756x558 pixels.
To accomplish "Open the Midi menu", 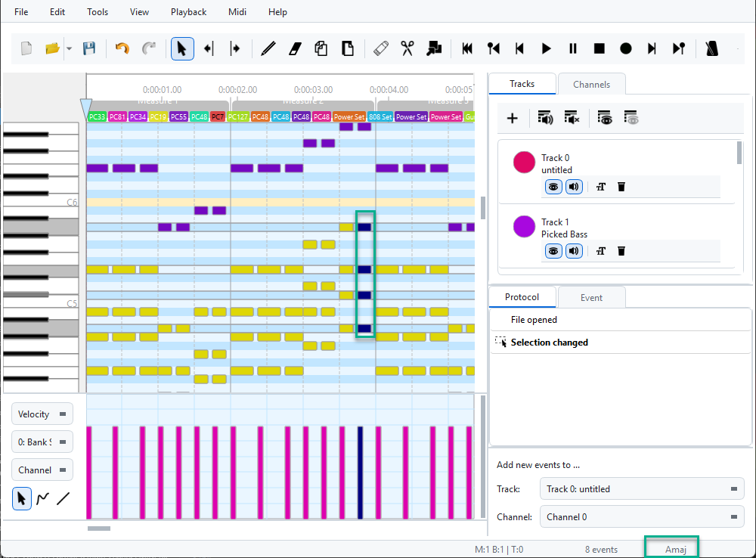I will (238, 12).
